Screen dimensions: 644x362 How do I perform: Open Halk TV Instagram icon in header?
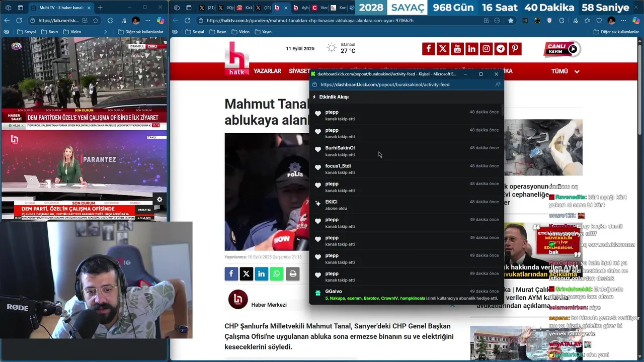[x=486, y=49]
